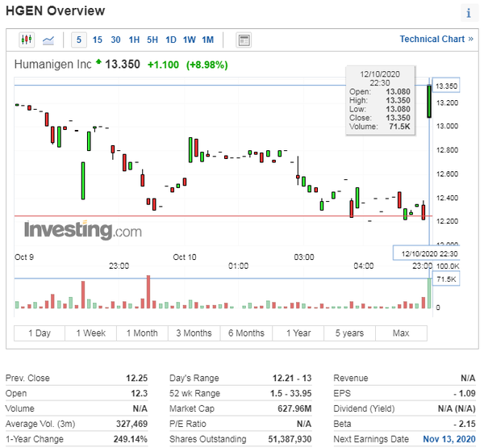Click the Oct 9 date label on axis
The width and height of the screenshot is (484, 448).
tap(24, 257)
